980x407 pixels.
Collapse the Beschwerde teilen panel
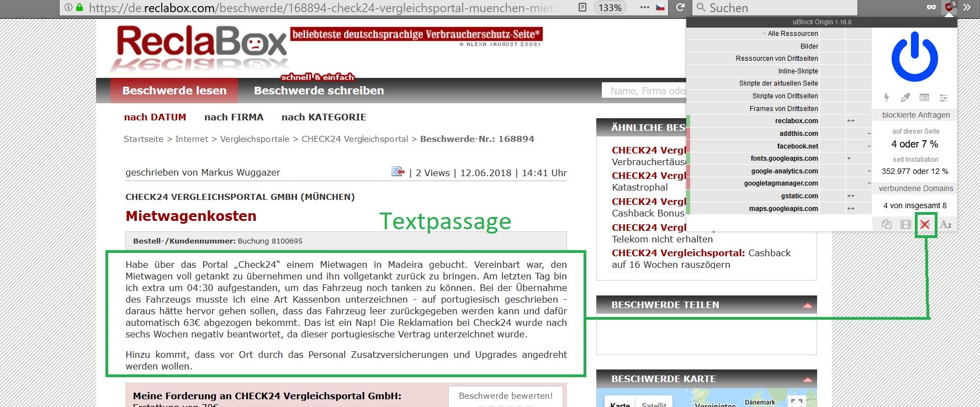click(808, 305)
